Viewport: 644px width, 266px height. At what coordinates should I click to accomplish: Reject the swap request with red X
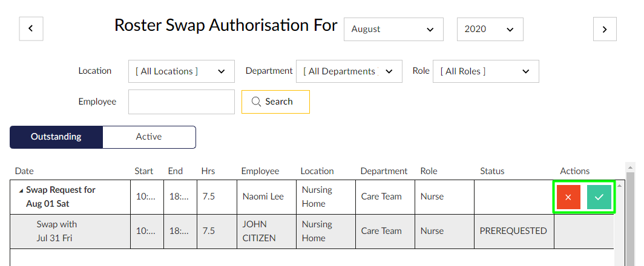pyautogui.click(x=568, y=197)
